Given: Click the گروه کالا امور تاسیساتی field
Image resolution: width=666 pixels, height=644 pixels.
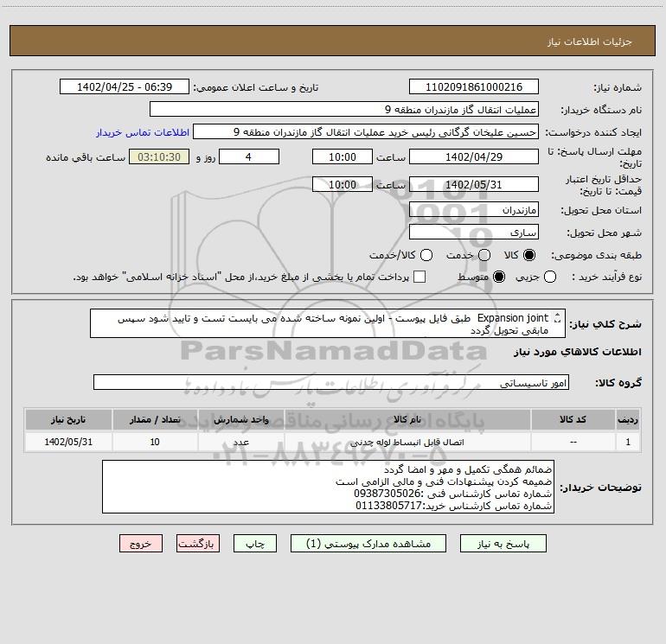Looking at the screenshot, I should 331,382.
